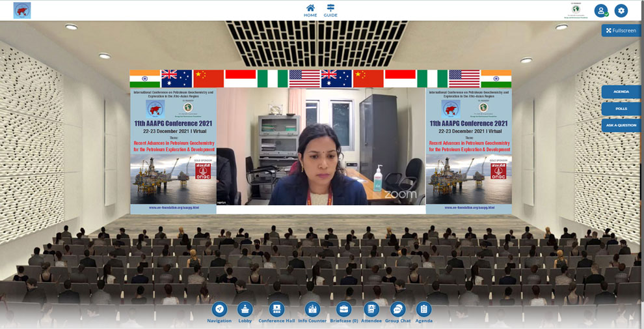This screenshot has width=644, height=329.
Task: Click ee-foundation.org link on left banner
Action: point(174,208)
